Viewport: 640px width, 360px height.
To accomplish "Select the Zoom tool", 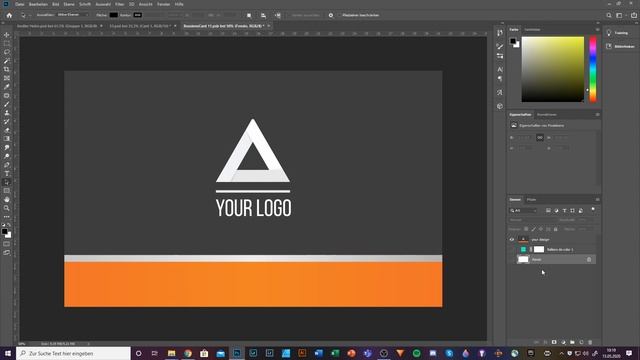I will pos(7,208).
